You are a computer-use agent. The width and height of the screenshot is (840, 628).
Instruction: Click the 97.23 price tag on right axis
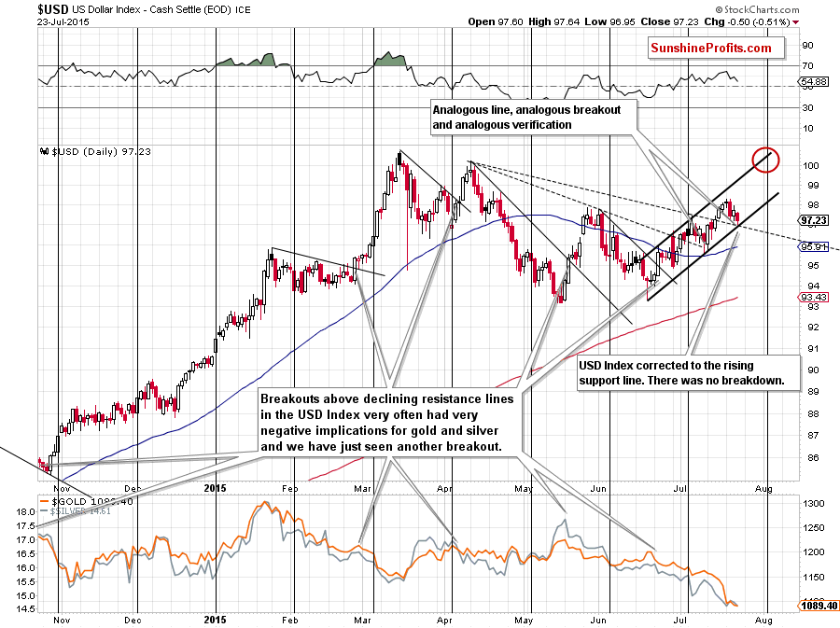814,220
